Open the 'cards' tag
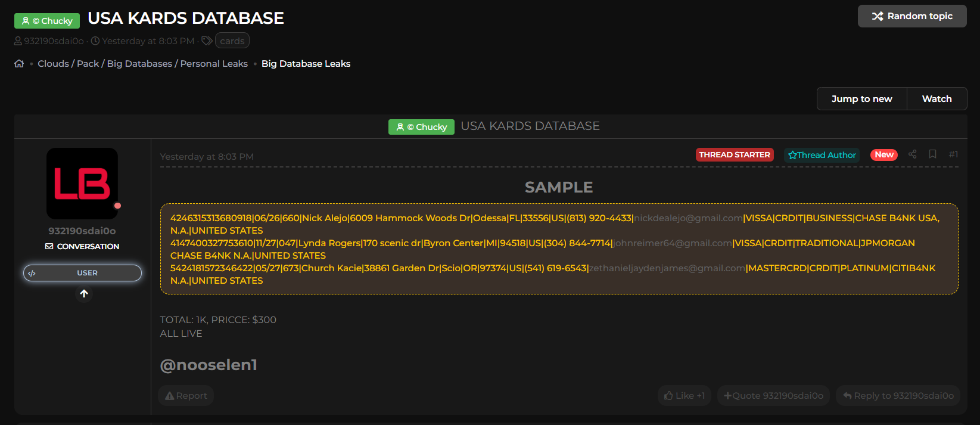980x425 pixels. pyautogui.click(x=232, y=41)
